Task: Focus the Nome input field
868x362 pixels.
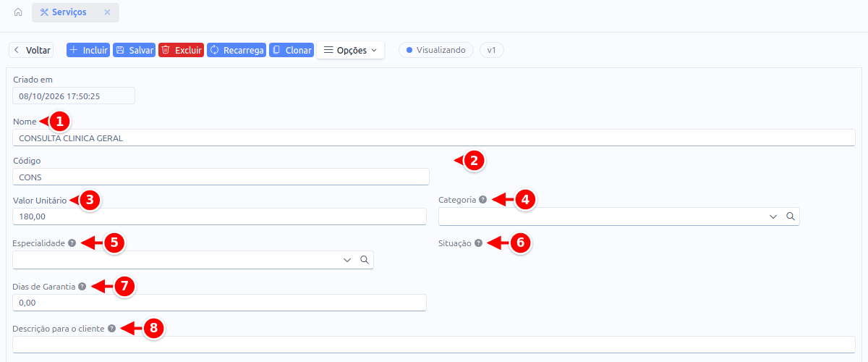Action: 434,138
